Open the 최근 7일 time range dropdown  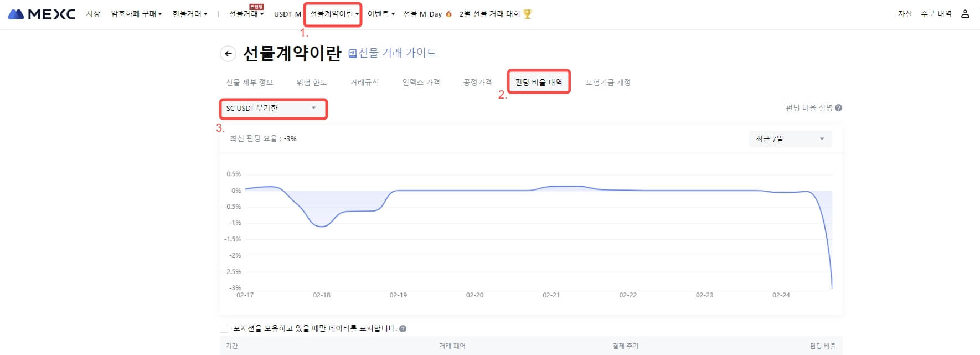pos(790,139)
